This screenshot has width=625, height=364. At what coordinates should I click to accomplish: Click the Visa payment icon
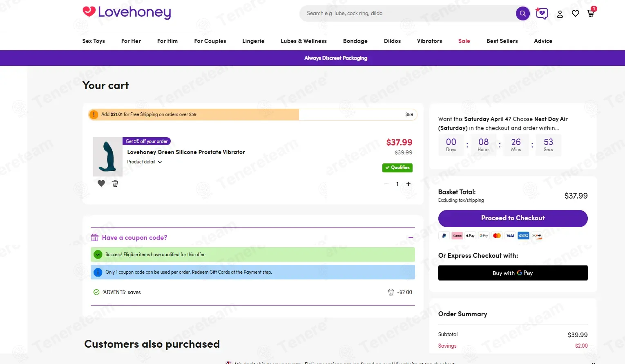pos(510,236)
